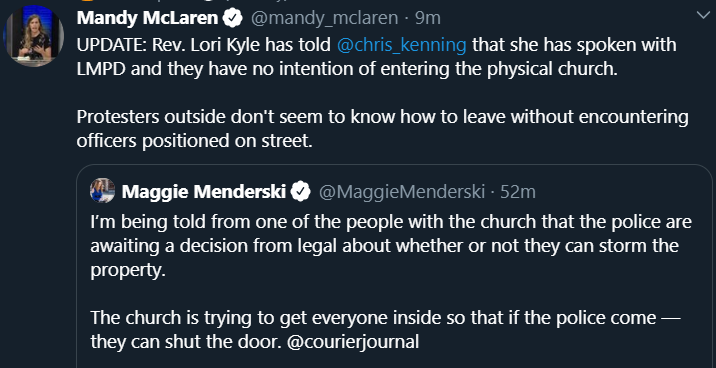The width and height of the screenshot is (716, 368).
Task: Click 'officers positioned on street.' line
Action: 195,141
